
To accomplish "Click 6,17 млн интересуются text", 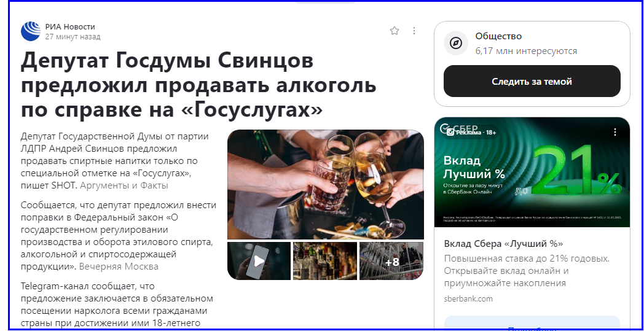I will coord(526,51).
